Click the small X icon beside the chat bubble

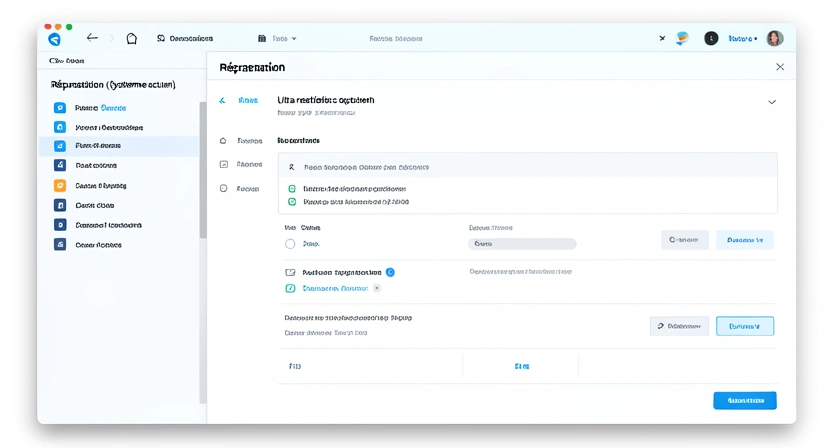662,38
